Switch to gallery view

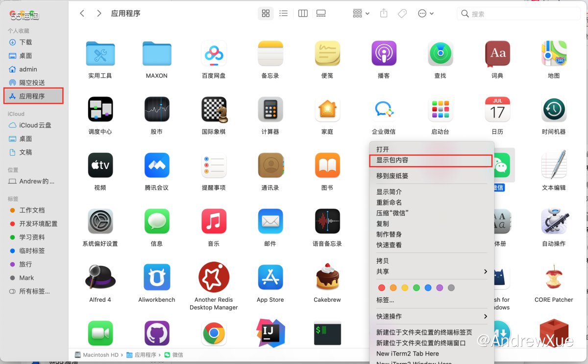tap(321, 13)
